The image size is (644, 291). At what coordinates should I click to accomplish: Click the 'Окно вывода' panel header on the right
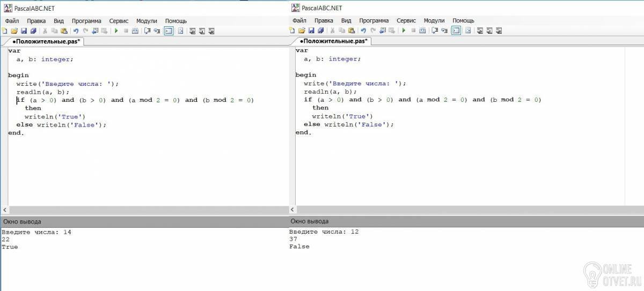pos(310,221)
